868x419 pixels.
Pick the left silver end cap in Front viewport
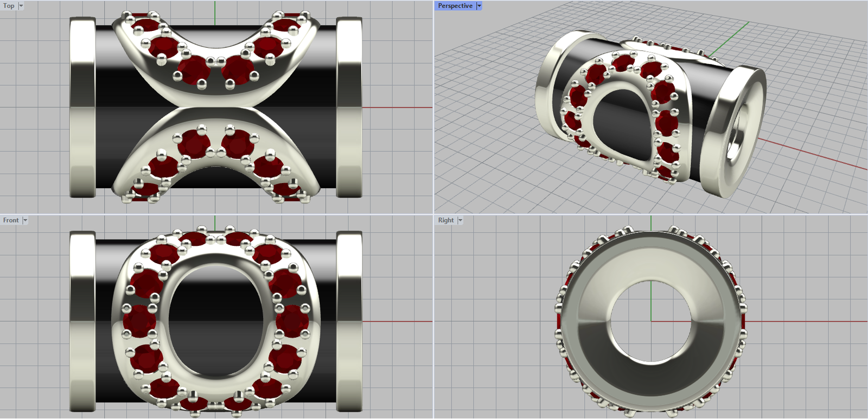[x=82, y=321]
